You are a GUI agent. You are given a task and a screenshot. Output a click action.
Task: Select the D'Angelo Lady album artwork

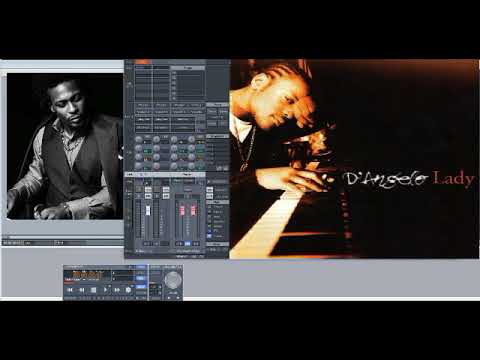point(354,159)
